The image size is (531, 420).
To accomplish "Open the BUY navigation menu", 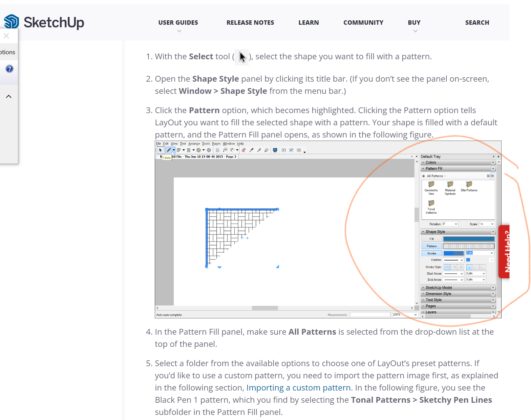I will [x=414, y=23].
